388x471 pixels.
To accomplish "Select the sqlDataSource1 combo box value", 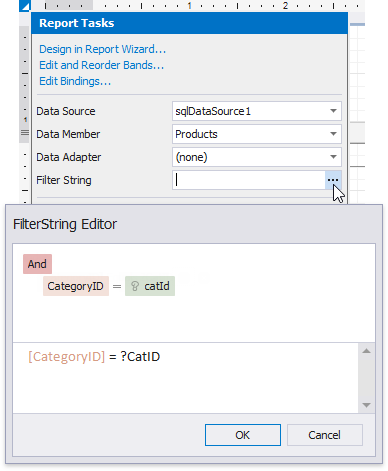I will pos(257,111).
